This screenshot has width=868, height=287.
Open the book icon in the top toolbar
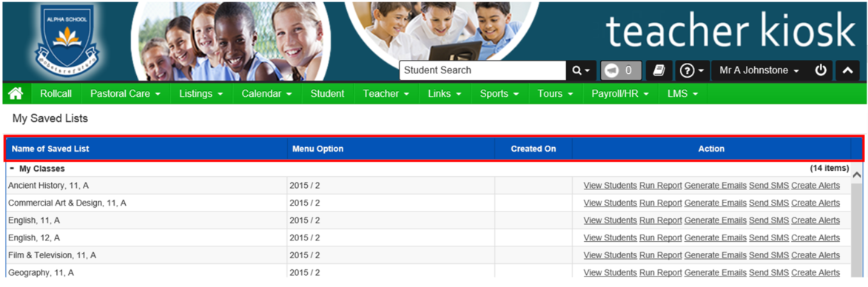(659, 71)
